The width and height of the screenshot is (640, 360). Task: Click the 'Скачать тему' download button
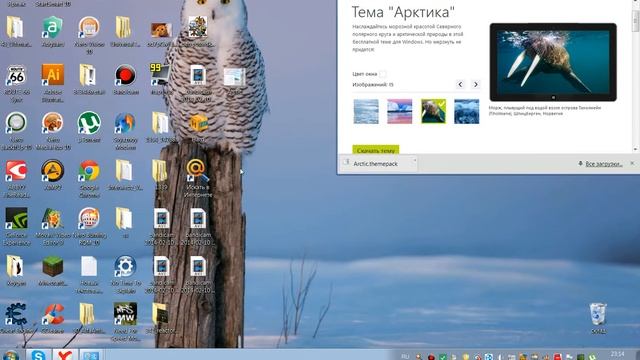[x=376, y=150]
